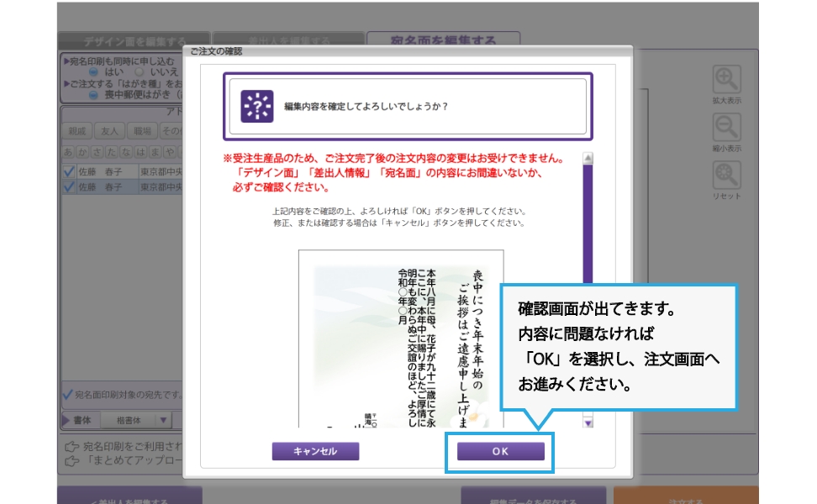
Task: Filter addresses by 友人 group
Action: point(109,131)
